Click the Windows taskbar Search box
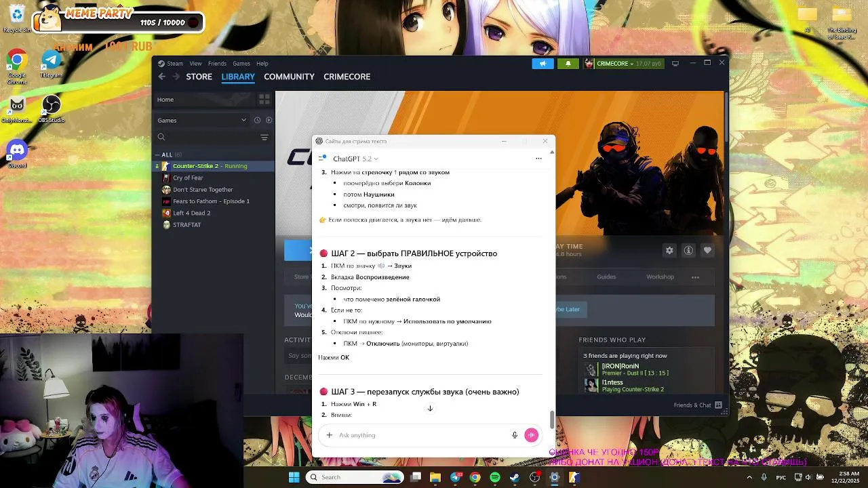 pos(355,477)
